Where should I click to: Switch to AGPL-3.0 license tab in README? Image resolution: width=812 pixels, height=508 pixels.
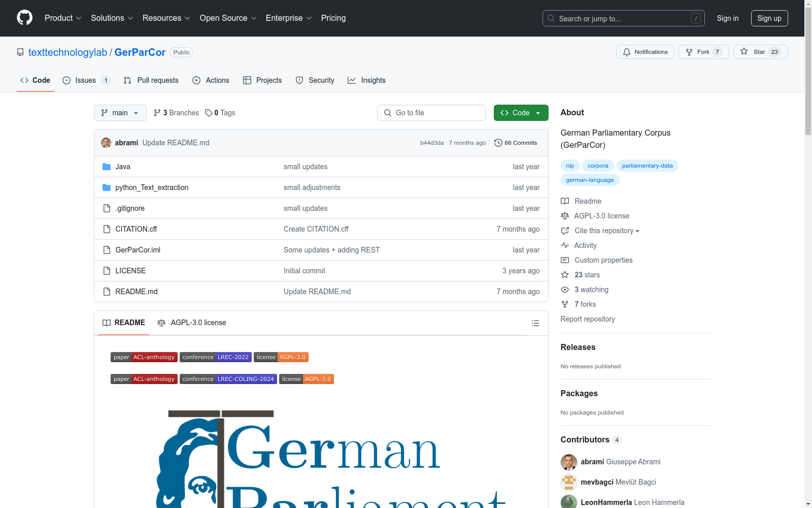[192, 323]
